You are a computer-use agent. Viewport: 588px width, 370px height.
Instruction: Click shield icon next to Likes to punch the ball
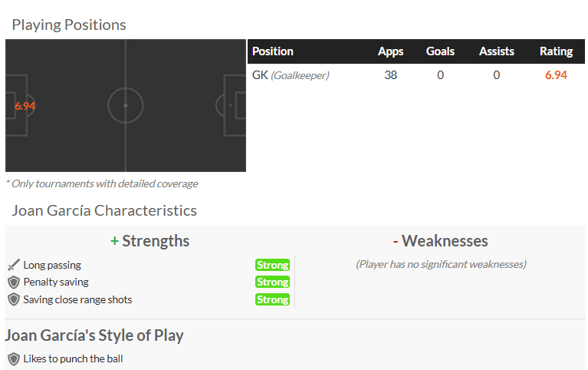pos(13,358)
